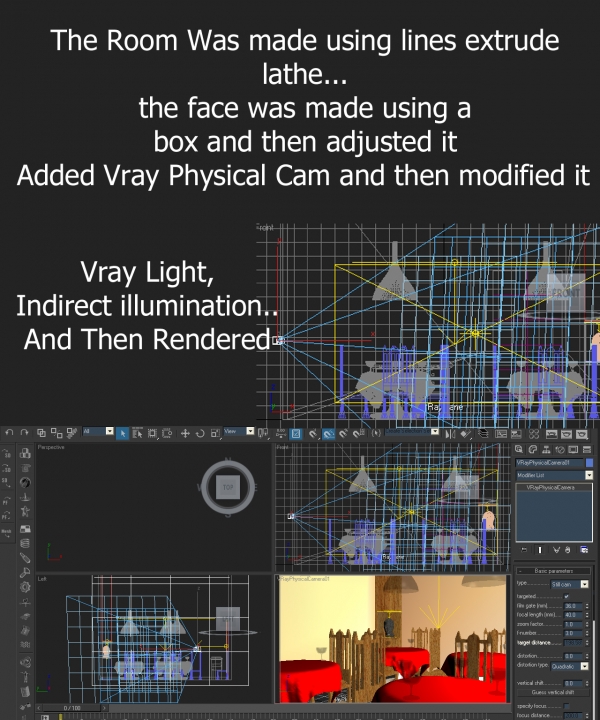Click the film gate spinner arrows

pyautogui.click(x=587, y=606)
